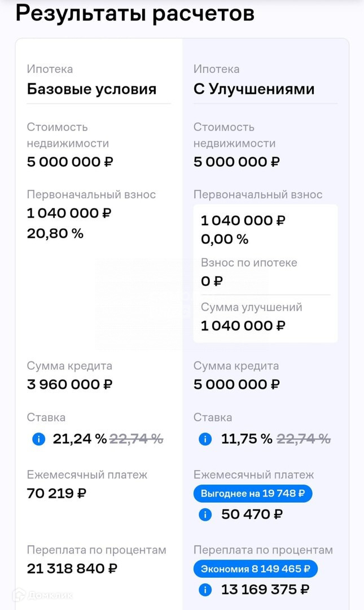This screenshot has height=610, width=364.
Task: Select the 'С Улучшениями' mortgage column heading
Action: tap(253, 89)
